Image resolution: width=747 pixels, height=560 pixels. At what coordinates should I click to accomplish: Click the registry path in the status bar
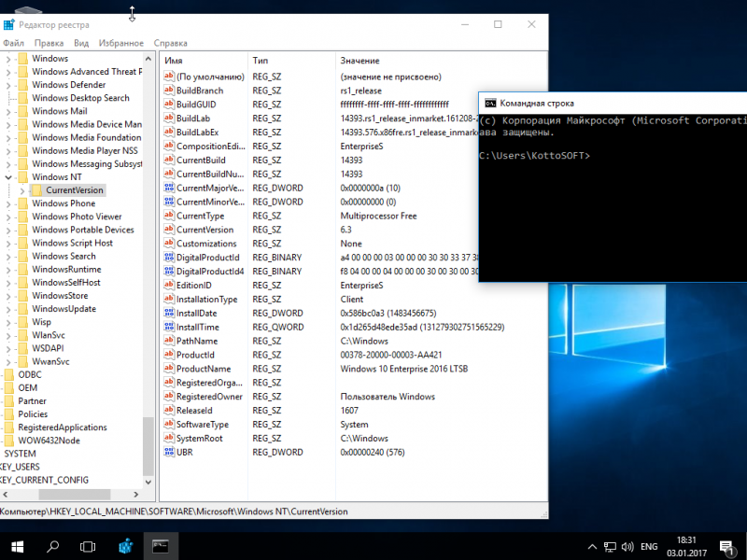click(174, 511)
